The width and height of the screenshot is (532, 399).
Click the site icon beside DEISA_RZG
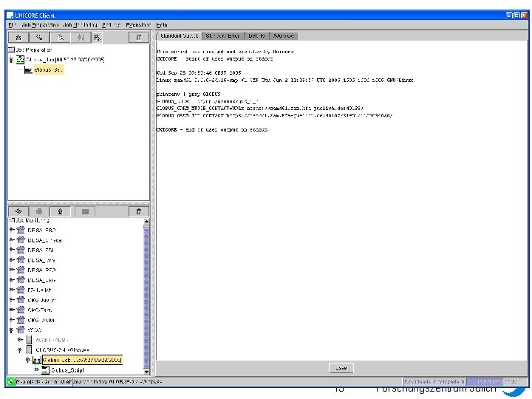(21, 270)
